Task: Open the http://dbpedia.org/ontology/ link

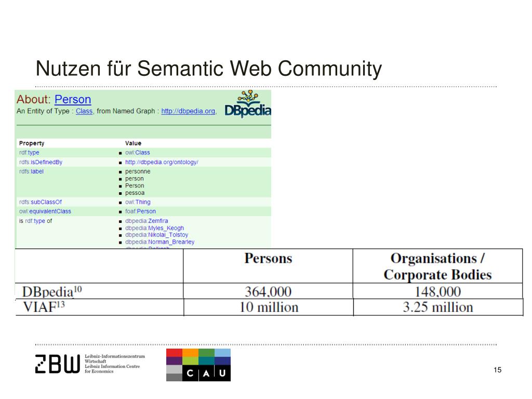Action: coord(162,162)
